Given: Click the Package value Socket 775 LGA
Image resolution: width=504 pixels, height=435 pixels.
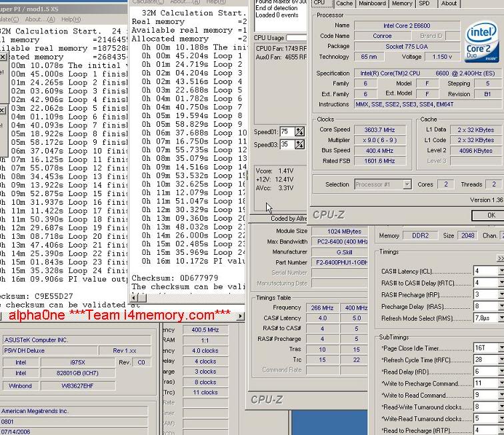Looking at the screenshot, I should tap(407, 46).
